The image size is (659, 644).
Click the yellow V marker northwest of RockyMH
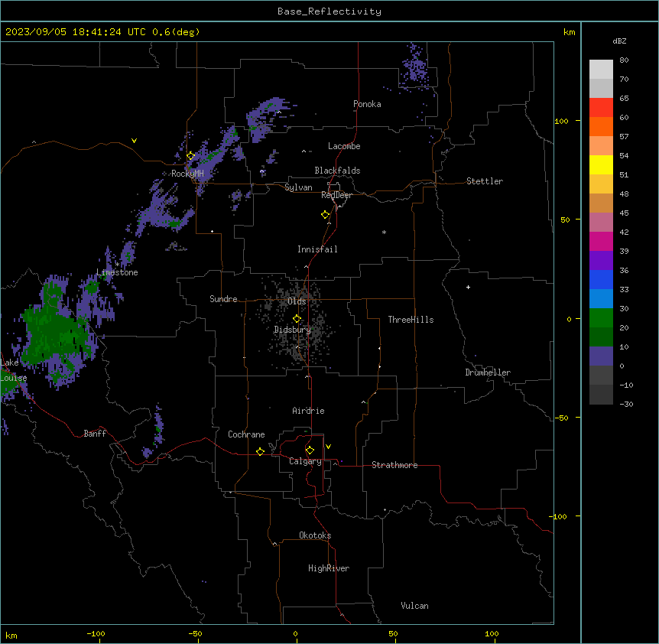tap(134, 141)
